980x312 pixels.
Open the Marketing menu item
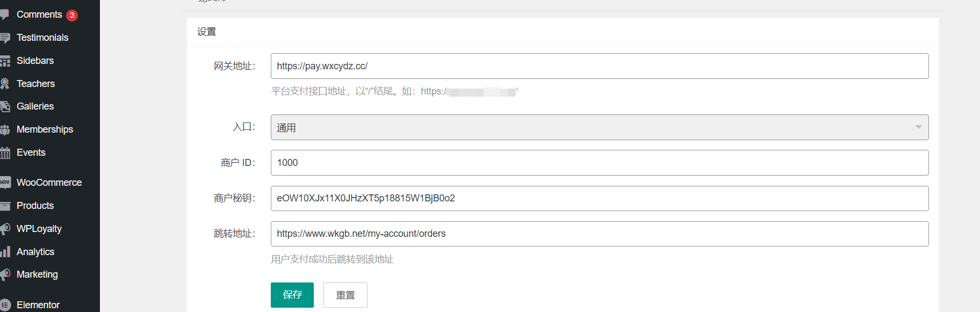tap(37, 274)
